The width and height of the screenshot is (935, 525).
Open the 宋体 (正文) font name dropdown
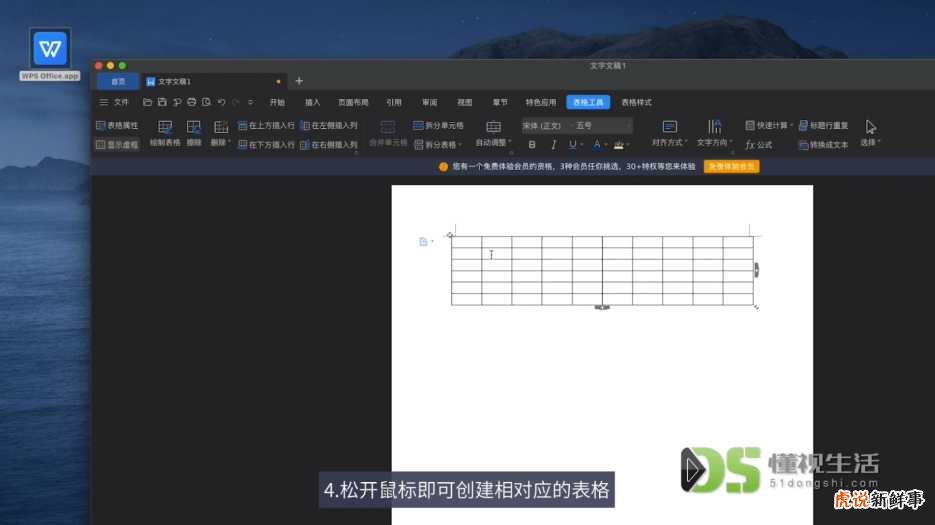pos(544,126)
